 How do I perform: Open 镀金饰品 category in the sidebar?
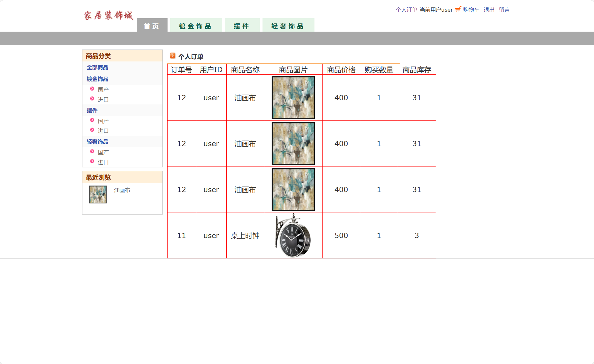[x=98, y=79]
